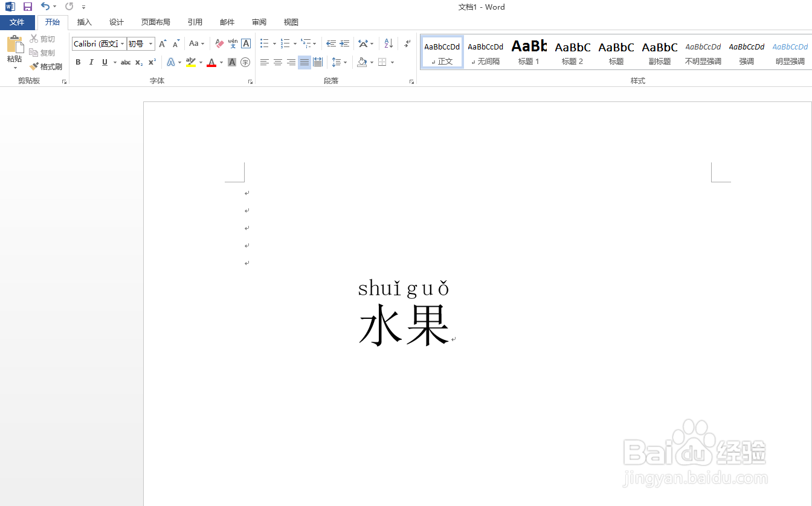Open font color picker dropdown arrow

(222, 62)
